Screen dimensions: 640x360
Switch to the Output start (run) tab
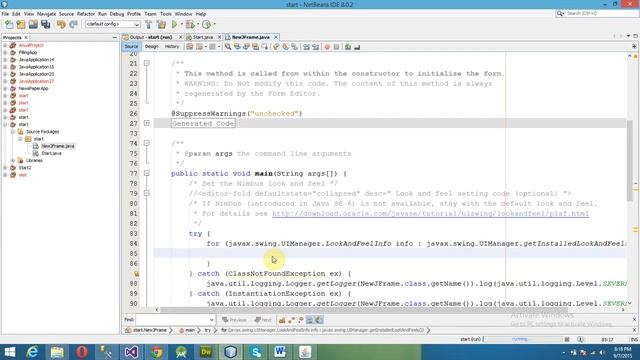point(151,37)
